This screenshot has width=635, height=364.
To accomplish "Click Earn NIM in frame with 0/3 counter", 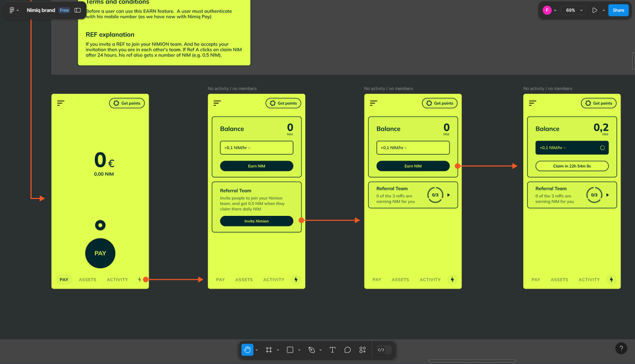I will (413, 166).
